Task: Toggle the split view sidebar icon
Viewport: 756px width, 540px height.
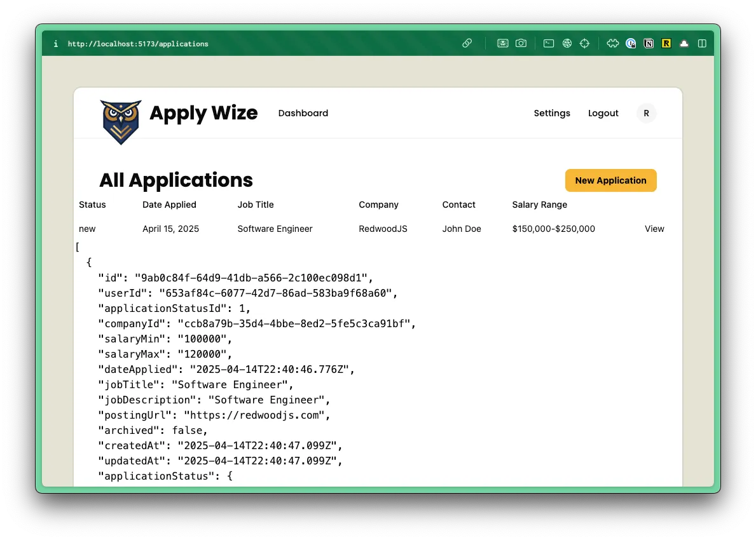Action: (702, 43)
